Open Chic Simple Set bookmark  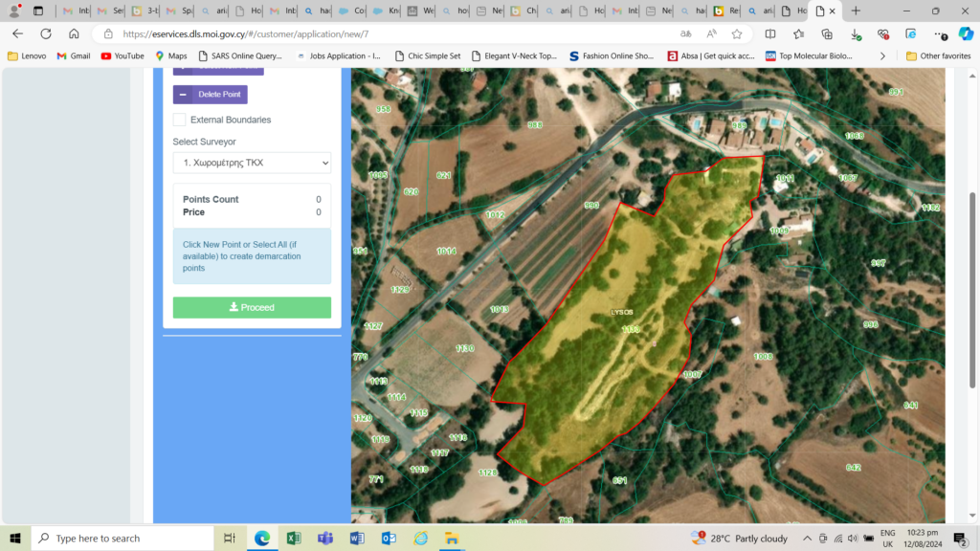(x=428, y=55)
